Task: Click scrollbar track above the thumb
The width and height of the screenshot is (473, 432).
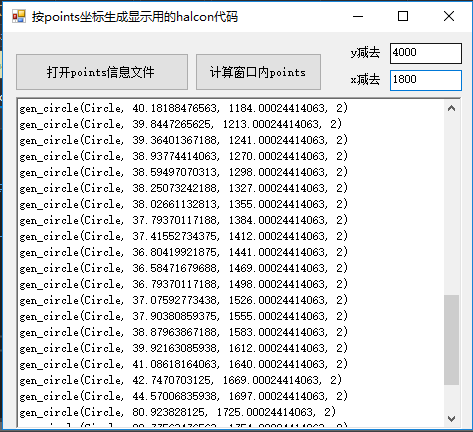Action: pos(452,205)
